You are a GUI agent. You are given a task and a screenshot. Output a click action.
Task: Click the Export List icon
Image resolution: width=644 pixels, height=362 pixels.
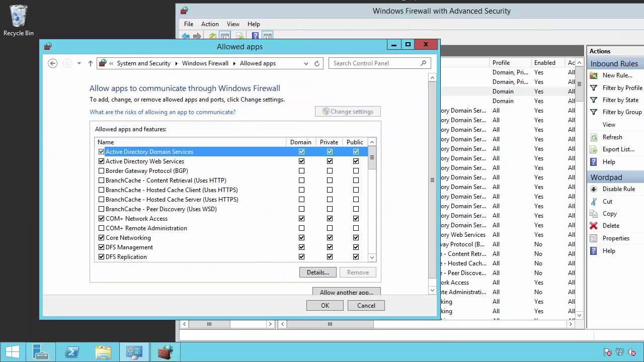pos(594,149)
